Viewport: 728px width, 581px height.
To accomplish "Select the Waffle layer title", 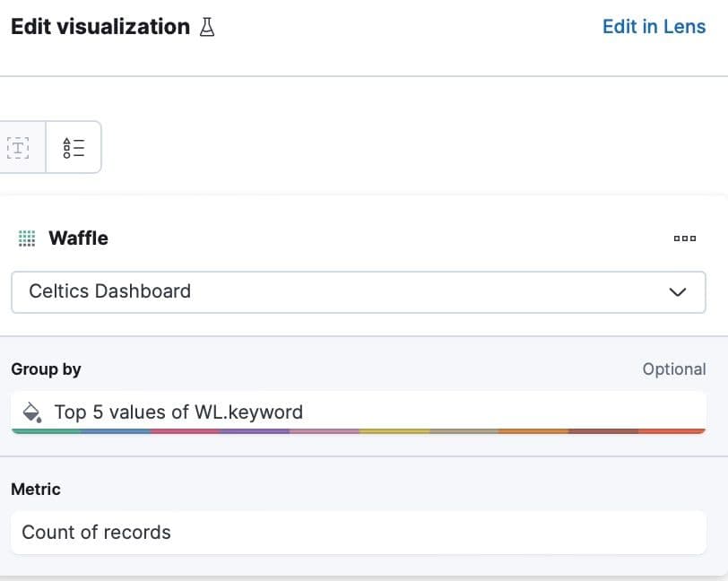I will (x=78, y=238).
